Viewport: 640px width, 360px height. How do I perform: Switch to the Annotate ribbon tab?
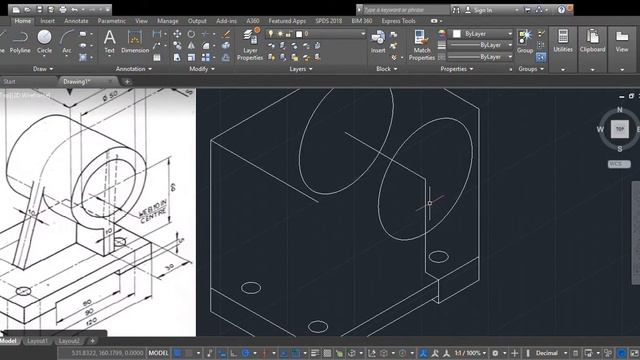[76, 21]
